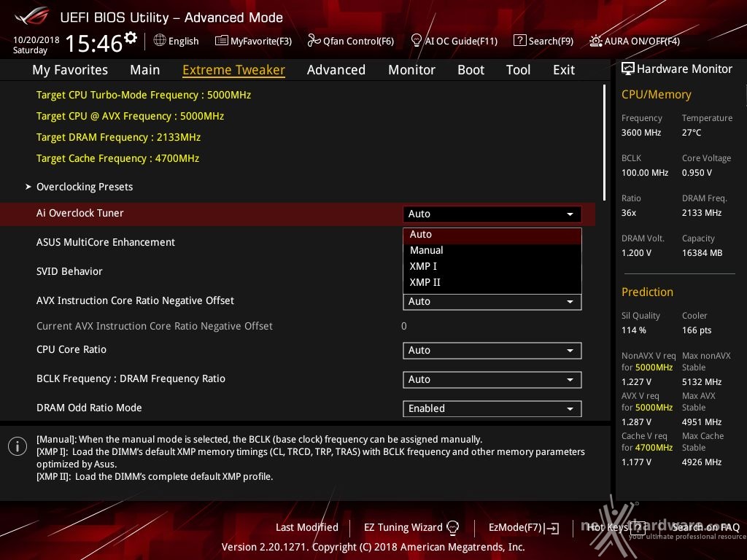Screen dimensions: 747x560
Task: Open the Monitor tab
Action: [x=411, y=70]
